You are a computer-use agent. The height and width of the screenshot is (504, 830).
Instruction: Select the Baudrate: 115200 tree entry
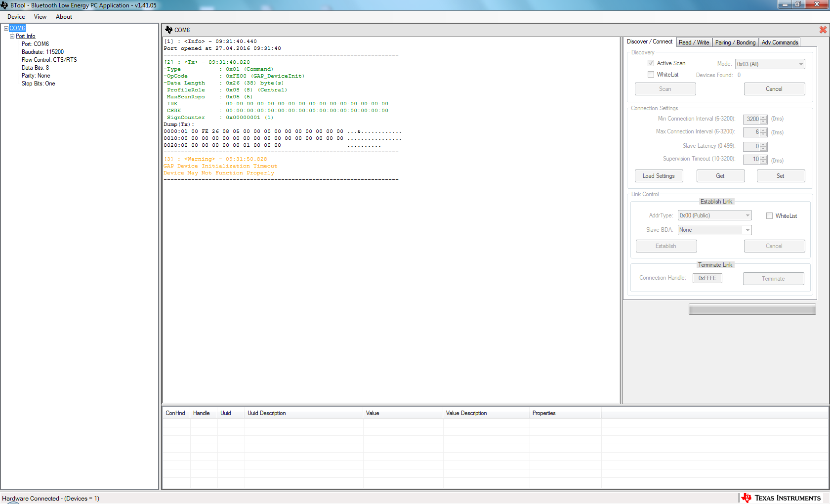pos(42,52)
